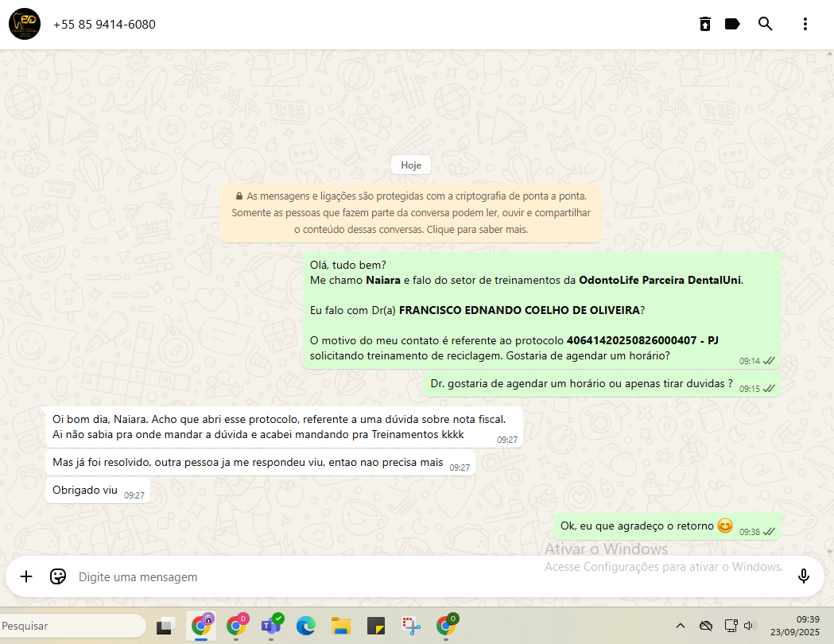Click the chat scrollbar up arrow
The height and width of the screenshot is (644, 834).
830,54
